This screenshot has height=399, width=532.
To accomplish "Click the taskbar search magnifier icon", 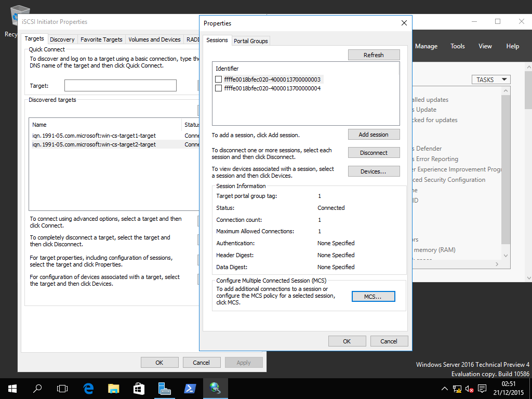I will 37,388.
